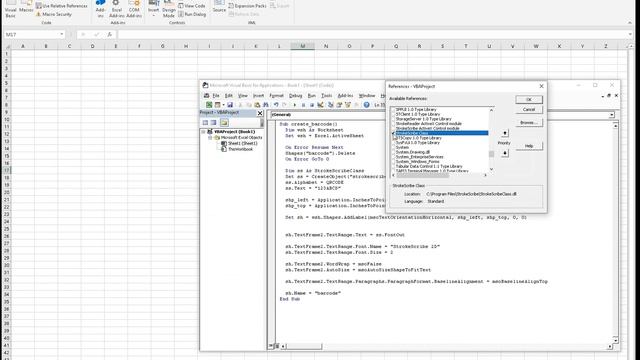Click View Code icon in Project panel
The image size is (640, 360).
pyautogui.click(x=205, y=122)
